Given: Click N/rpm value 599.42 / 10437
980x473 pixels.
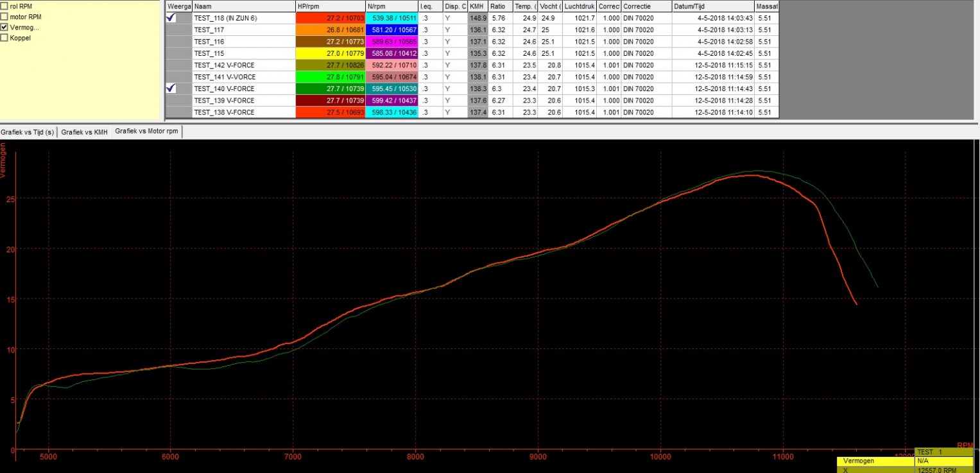Looking at the screenshot, I should point(391,101).
